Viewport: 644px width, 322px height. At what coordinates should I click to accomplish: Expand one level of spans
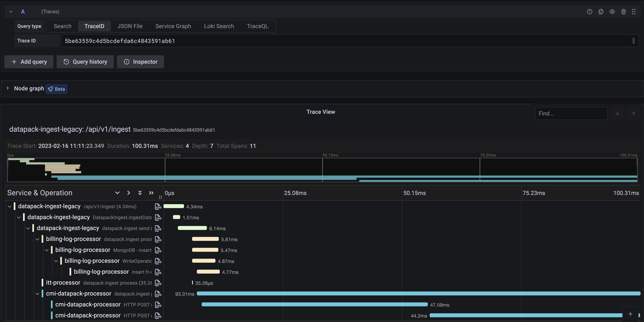(x=117, y=193)
